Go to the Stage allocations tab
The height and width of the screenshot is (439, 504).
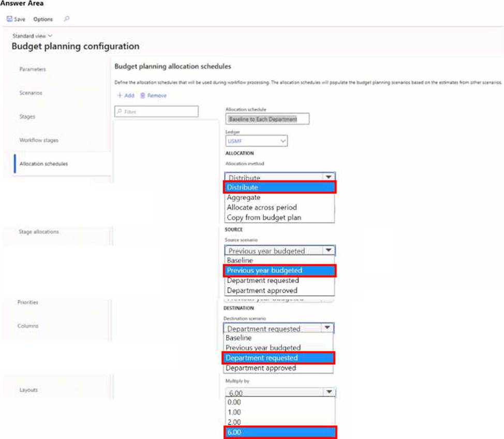click(39, 232)
